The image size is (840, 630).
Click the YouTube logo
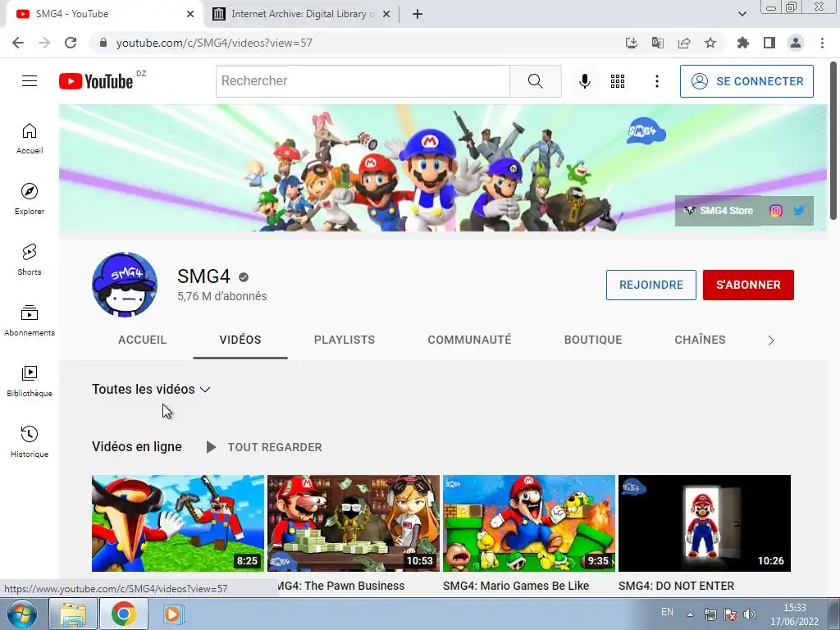pos(96,81)
